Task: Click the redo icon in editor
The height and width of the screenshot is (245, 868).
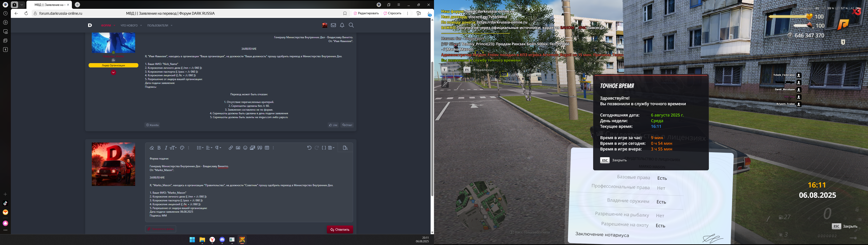Action: pos(317,148)
